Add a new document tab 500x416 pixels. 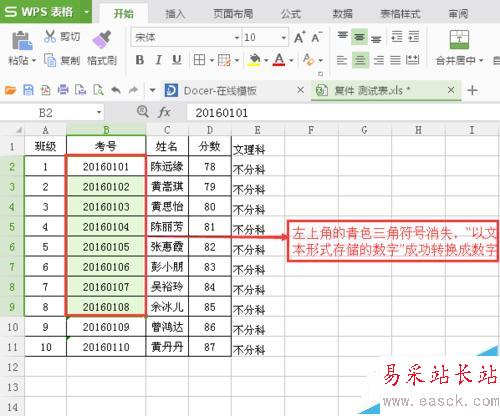472,90
